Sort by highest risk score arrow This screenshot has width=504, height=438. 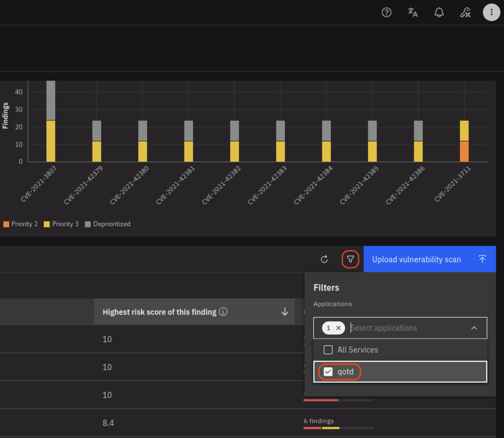coord(285,312)
